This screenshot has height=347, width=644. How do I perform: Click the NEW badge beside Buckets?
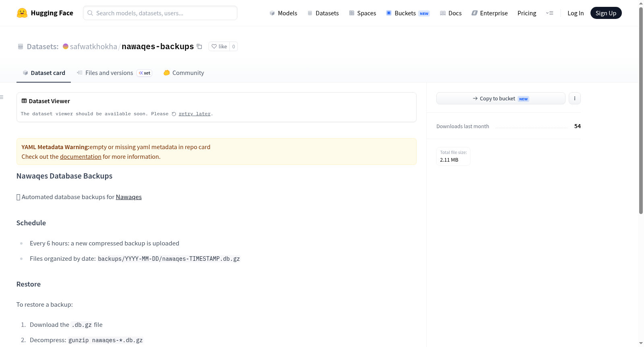point(424,13)
